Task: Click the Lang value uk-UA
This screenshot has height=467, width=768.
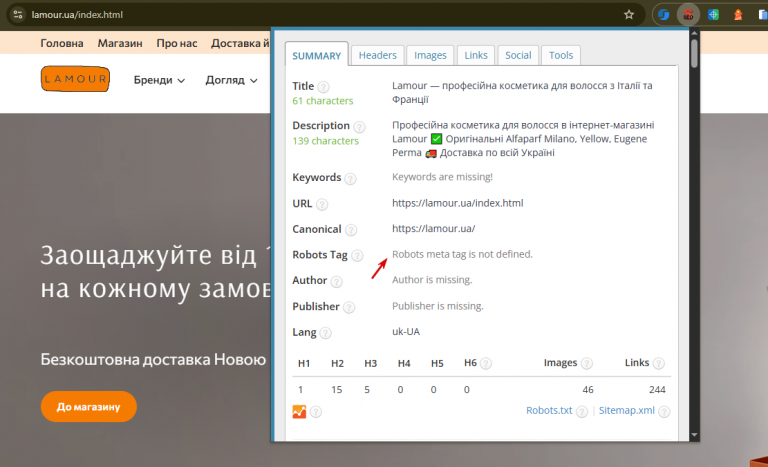Action: pyautogui.click(x=406, y=331)
